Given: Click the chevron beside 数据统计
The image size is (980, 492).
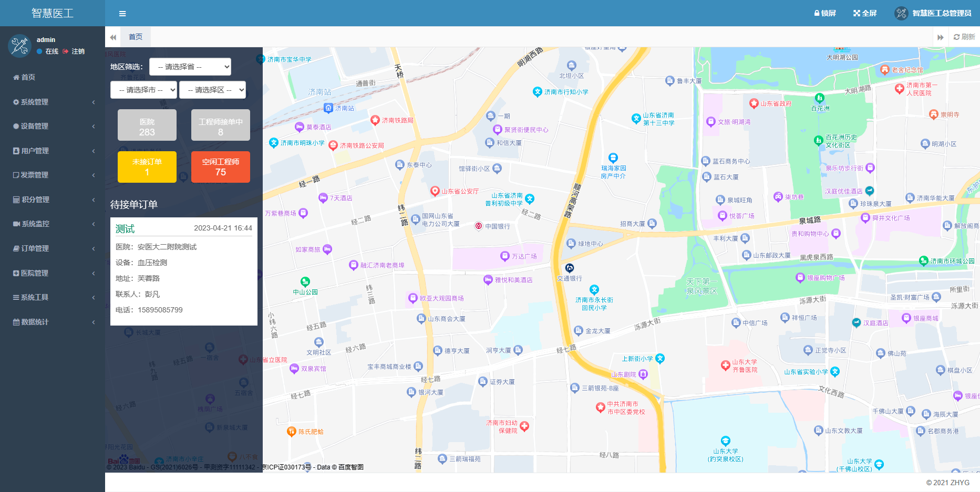Looking at the screenshot, I should [94, 322].
